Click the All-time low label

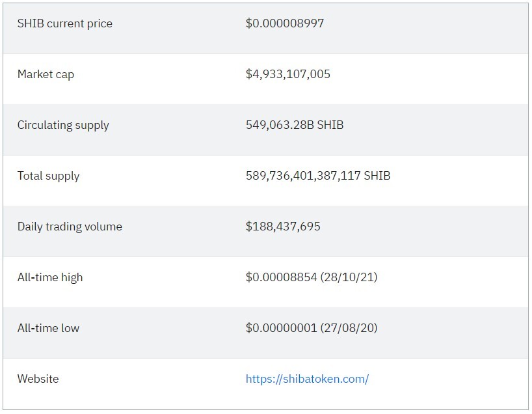click(48, 328)
